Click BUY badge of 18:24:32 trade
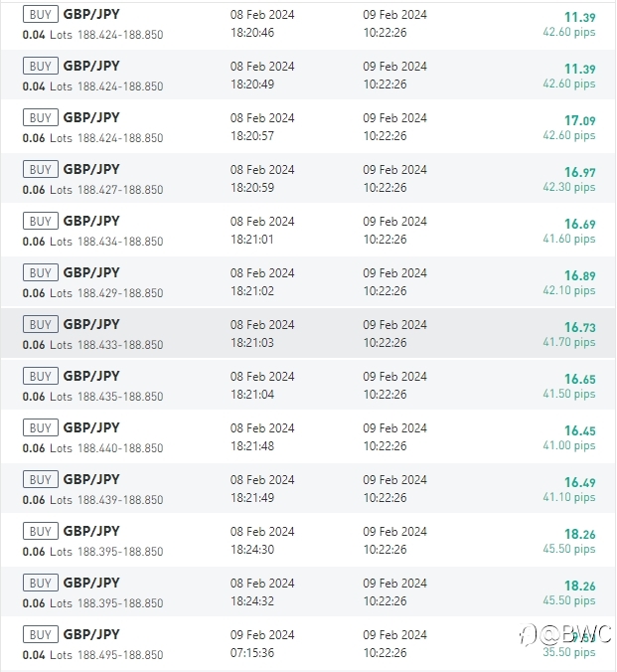 tap(41, 583)
